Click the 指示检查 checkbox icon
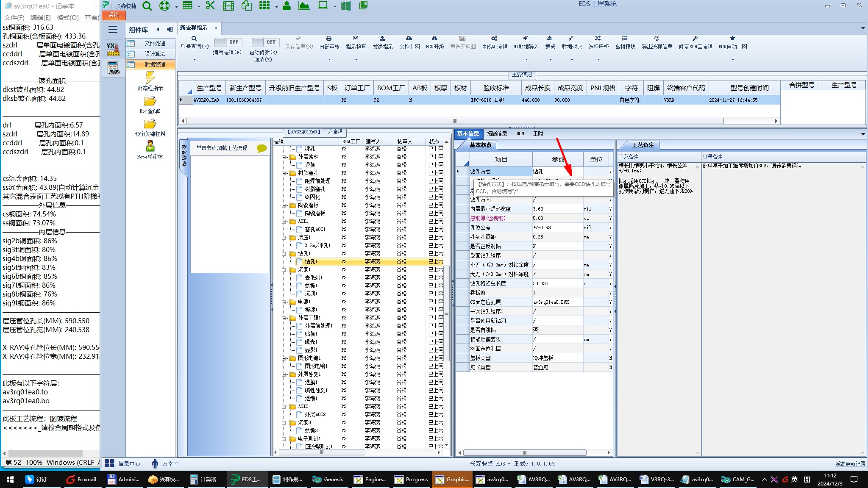Screen dimensions: 868x488 (x=356, y=39)
